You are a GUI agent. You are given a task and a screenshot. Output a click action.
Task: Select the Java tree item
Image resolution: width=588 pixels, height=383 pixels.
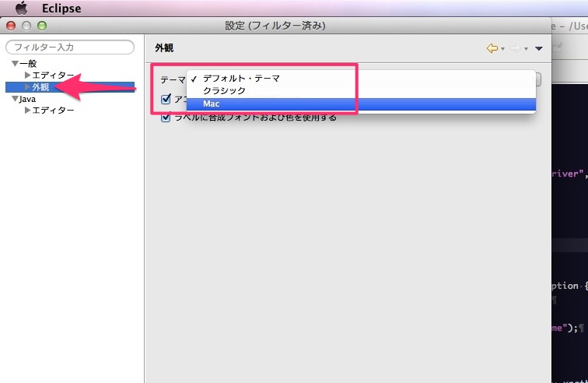pos(27,99)
